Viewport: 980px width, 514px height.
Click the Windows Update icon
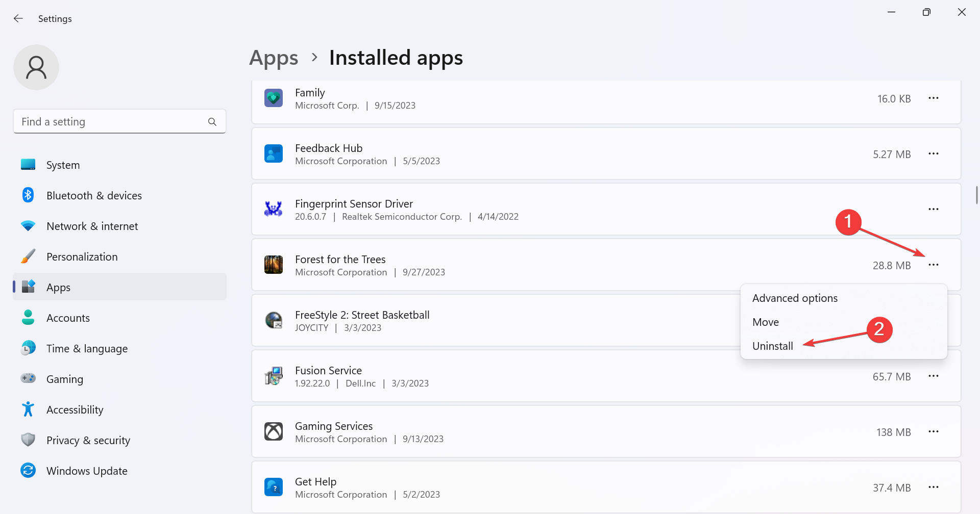(28, 470)
